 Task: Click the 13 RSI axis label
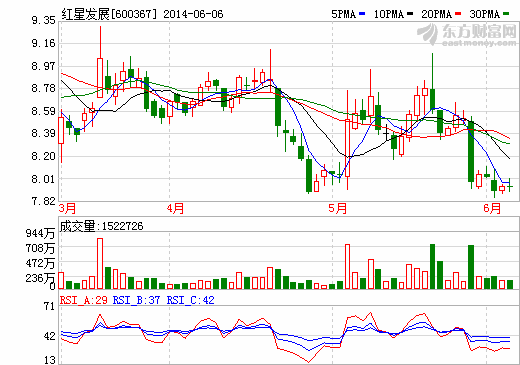click(x=49, y=360)
